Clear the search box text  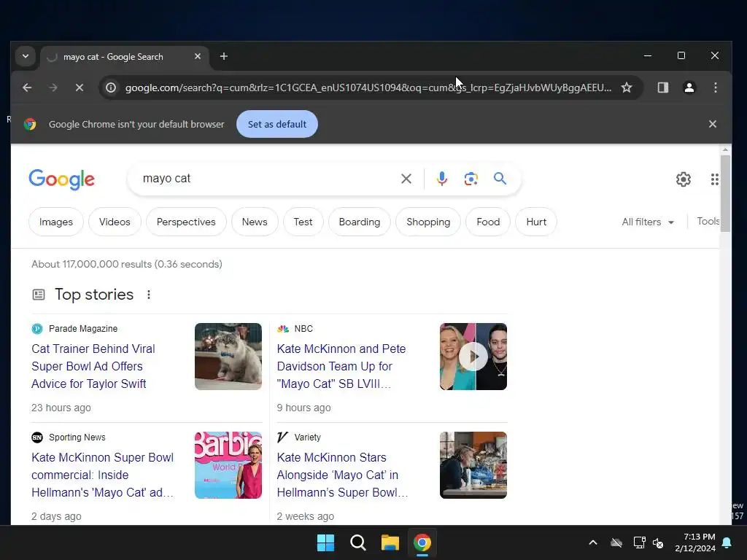pyautogui.click(x=406, y=179)
